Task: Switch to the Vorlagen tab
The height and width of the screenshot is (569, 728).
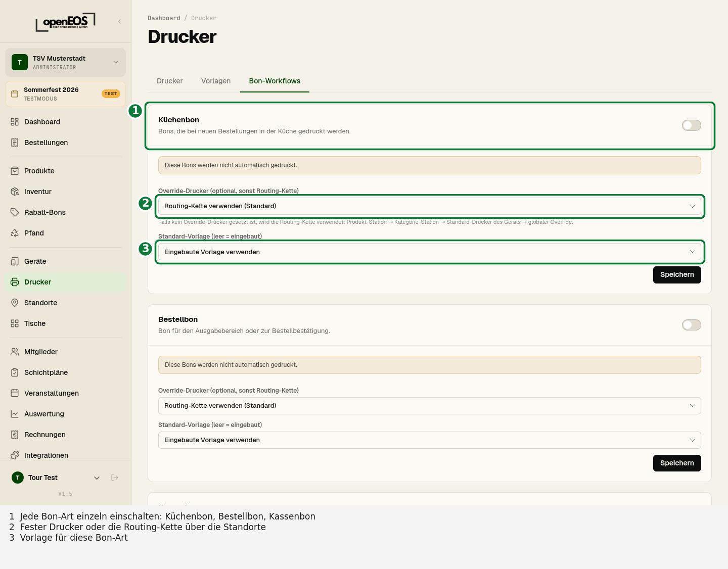Action: (216, 81)
